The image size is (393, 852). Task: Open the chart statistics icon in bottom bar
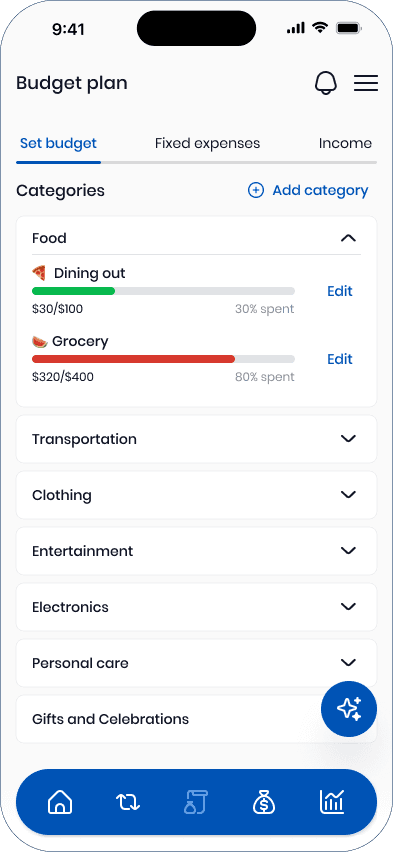click(x=332, y=801)
